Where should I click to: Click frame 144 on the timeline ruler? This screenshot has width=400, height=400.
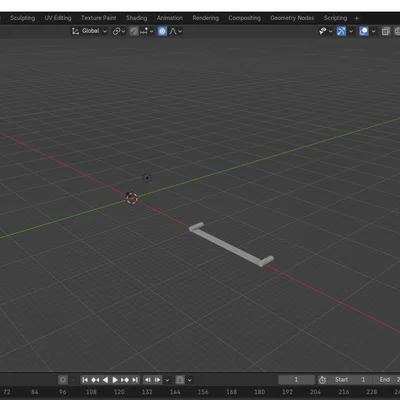[175, 392]
